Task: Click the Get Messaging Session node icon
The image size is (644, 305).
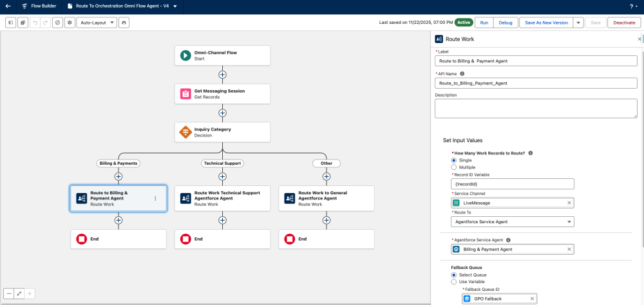Action: pyautogui.click(x=185, y=94)
